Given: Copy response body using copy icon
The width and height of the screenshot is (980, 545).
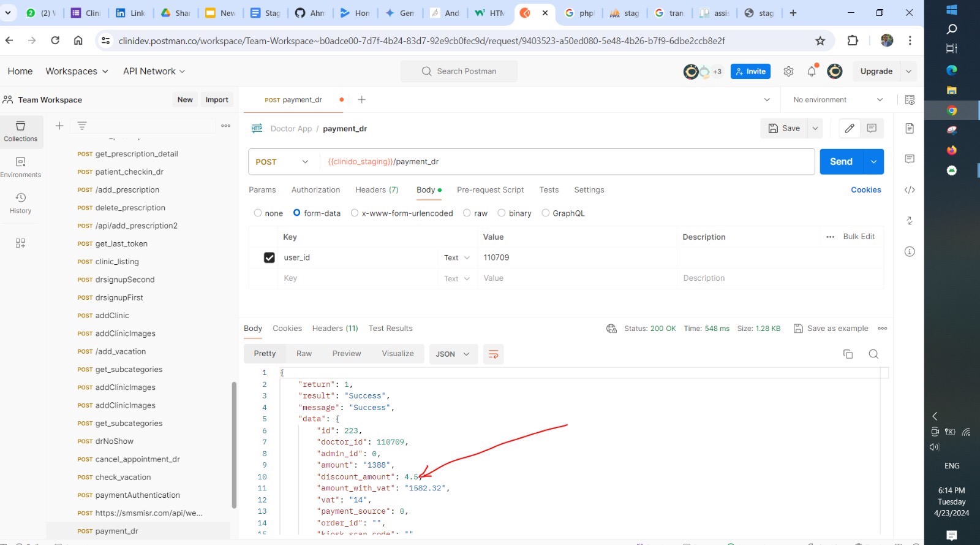Looking at the screenshot, I should click(x=848, y=354).
